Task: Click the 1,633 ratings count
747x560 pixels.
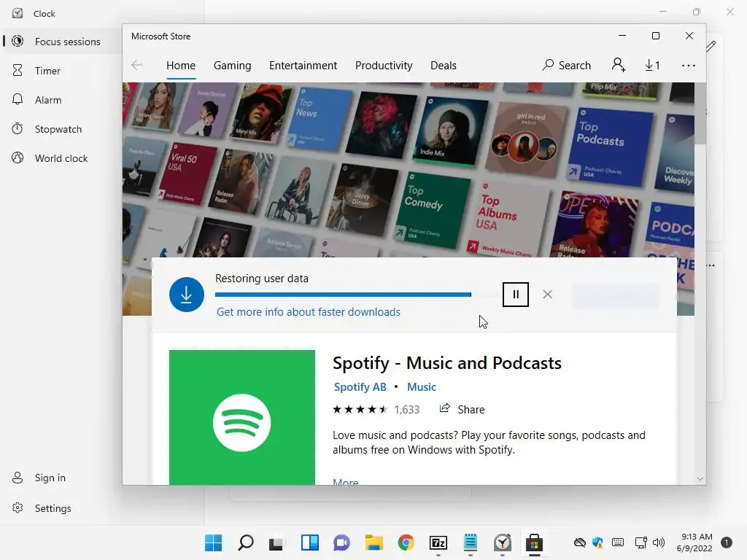Action: [407, 410]
